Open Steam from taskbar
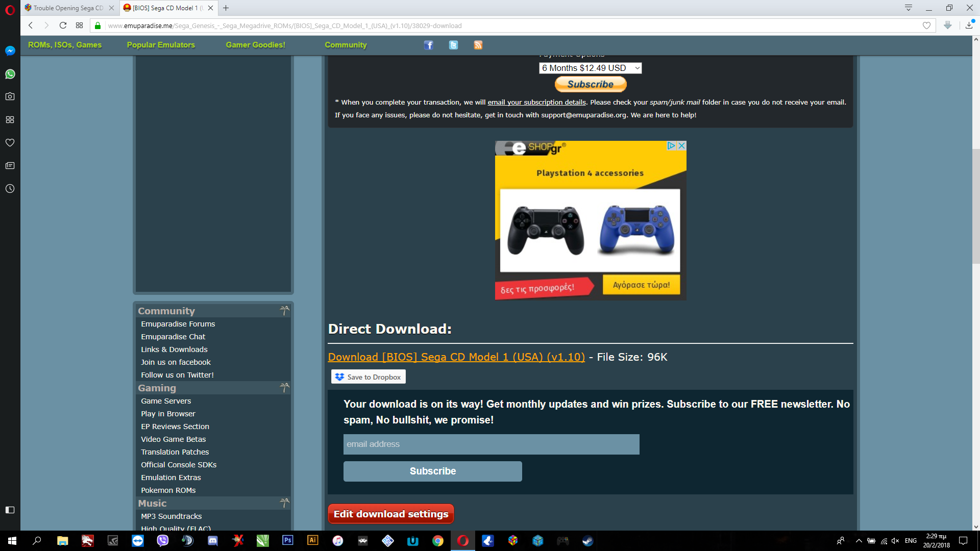 [x=588, y=541]
